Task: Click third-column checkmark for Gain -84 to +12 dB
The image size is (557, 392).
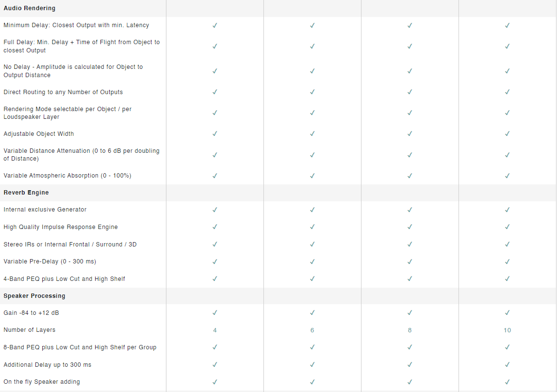Action: coord(410,313)
